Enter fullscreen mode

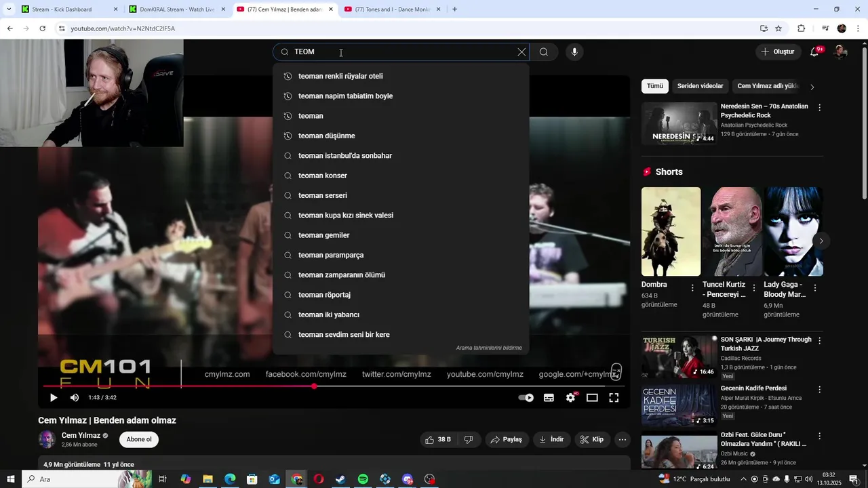pos(614,398)
